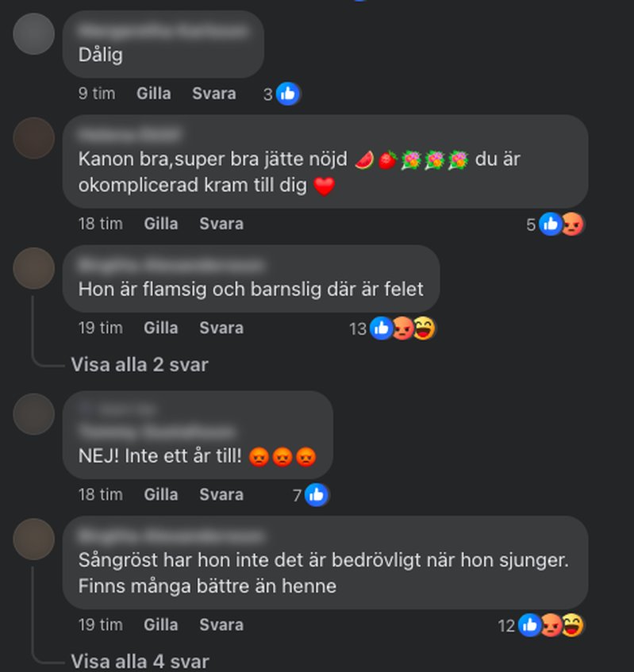Screen dimensions: 634x672
Task: Open the angry reaction on the "Kanon bra" comment
Action: point(573,224)
